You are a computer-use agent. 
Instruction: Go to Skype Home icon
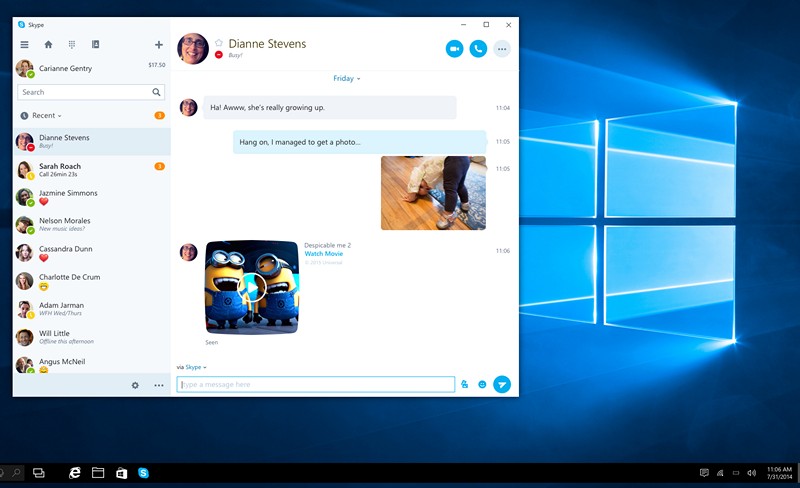point(48,44)
